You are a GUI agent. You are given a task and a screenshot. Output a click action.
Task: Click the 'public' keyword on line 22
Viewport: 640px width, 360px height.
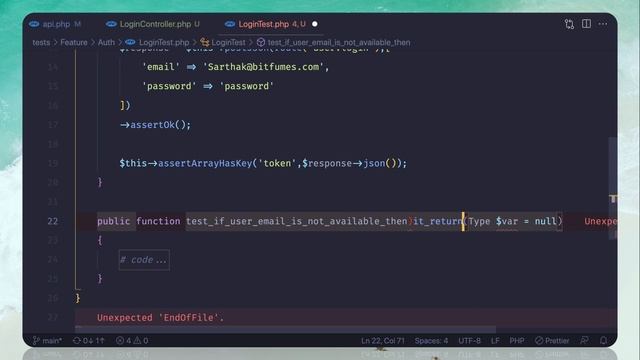point(113,221)
